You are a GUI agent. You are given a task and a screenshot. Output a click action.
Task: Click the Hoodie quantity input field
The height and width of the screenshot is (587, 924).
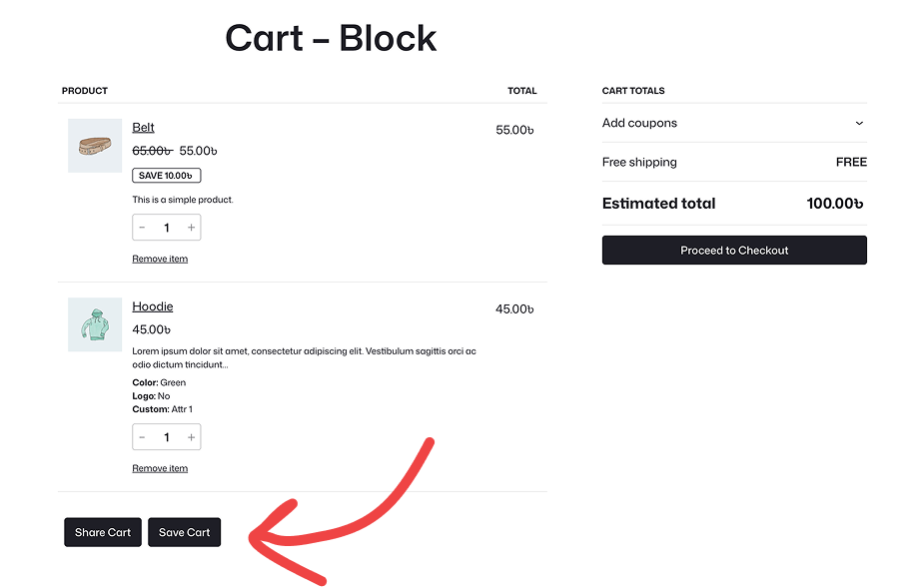pyautogui.click(x=166, y=436)
